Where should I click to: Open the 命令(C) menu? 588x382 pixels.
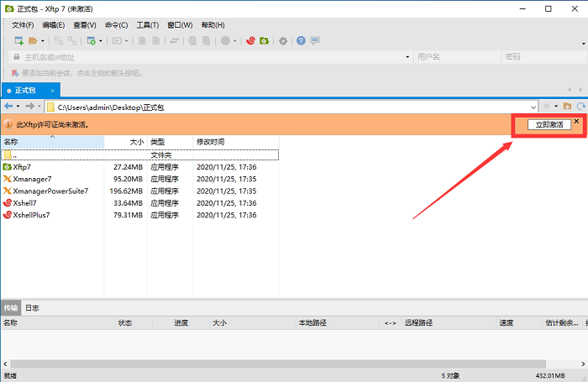coord(116,25)
